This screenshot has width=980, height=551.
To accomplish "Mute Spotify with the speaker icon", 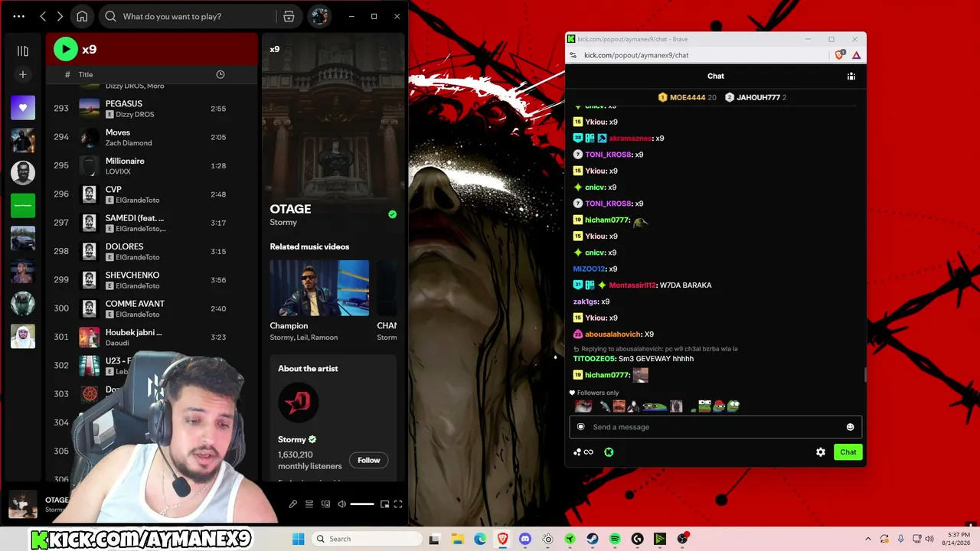I will pyautogui.click(x=341, y=504).
